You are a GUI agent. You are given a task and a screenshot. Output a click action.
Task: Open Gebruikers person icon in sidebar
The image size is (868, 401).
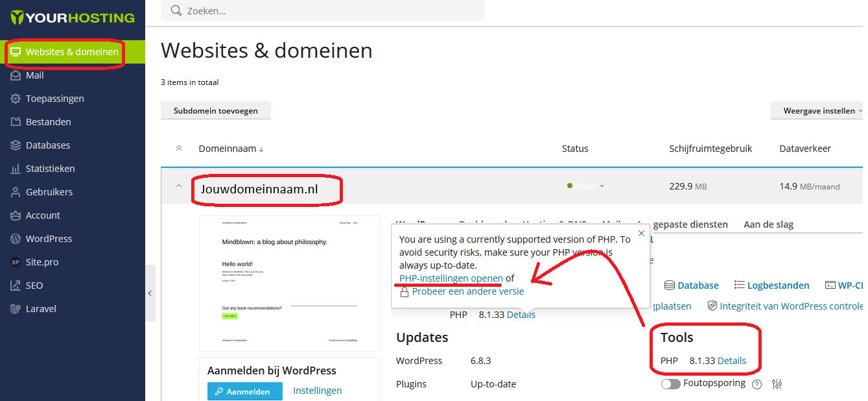pos(16,192)
